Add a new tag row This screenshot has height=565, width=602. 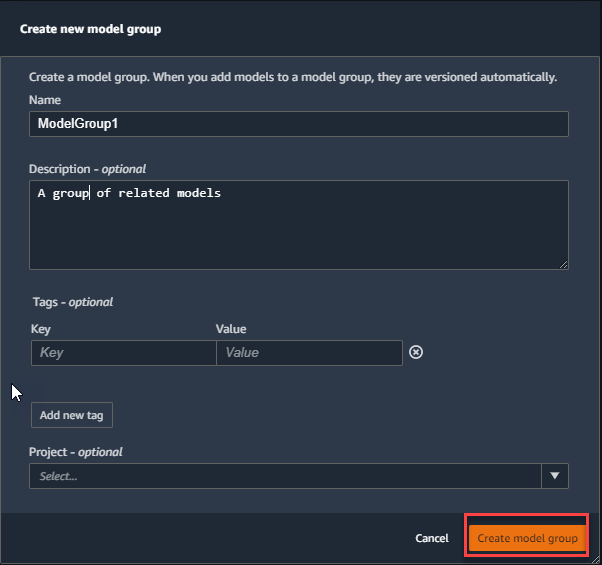tap(72, 415)
